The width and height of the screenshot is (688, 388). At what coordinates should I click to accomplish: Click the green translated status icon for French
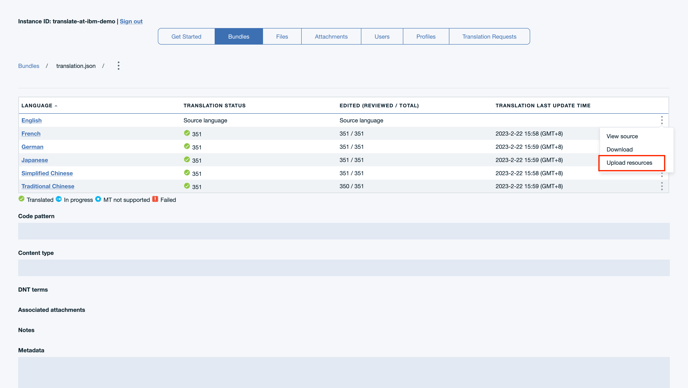187,133
